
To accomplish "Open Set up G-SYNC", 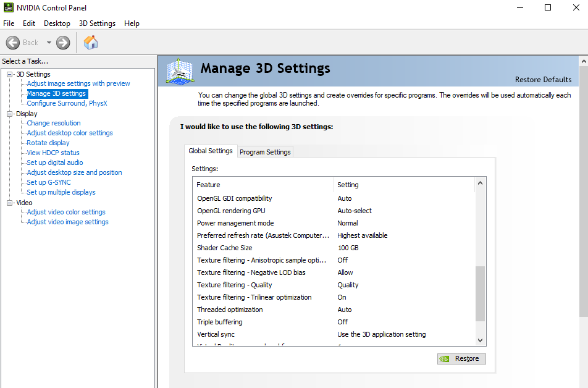I will [49, 182].
